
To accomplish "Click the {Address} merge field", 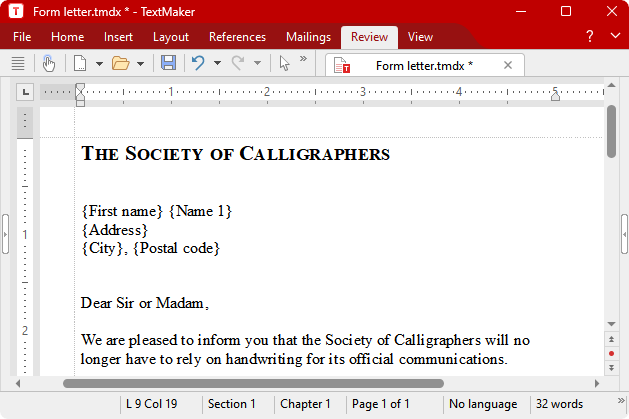I will [x=115, y=230].
